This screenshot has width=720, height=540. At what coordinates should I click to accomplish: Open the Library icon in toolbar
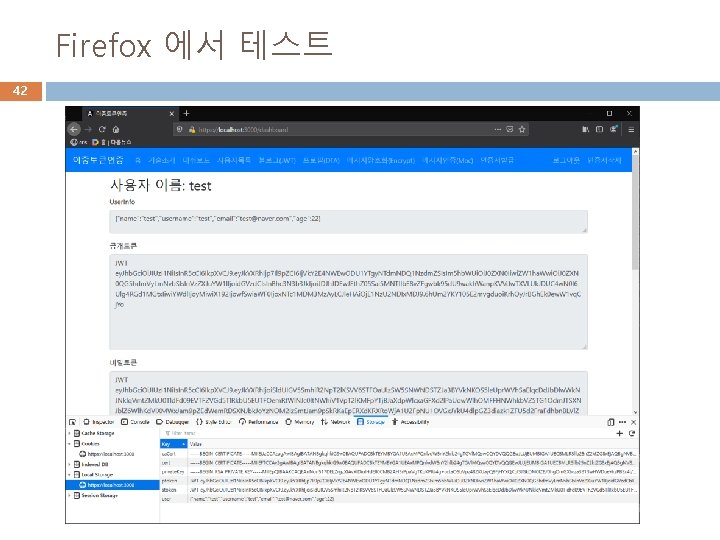pos(585,129)
